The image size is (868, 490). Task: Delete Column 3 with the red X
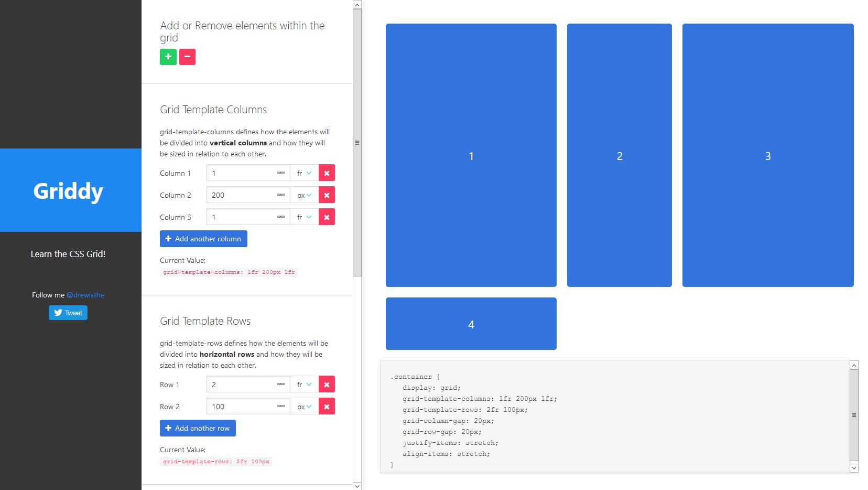(327, 217)
